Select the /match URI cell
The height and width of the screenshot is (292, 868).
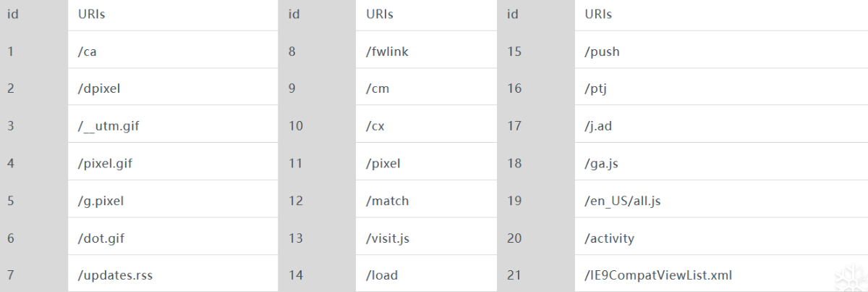[387, 201]
